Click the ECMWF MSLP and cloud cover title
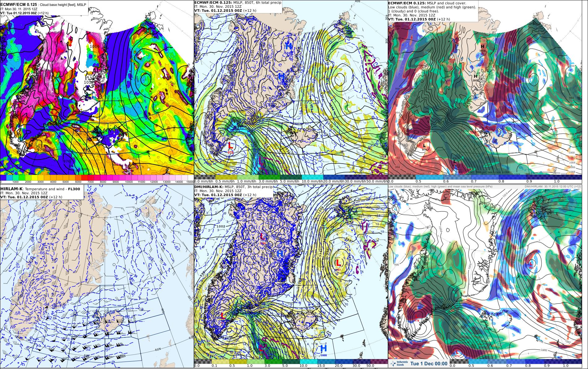 tap(427, 2)
